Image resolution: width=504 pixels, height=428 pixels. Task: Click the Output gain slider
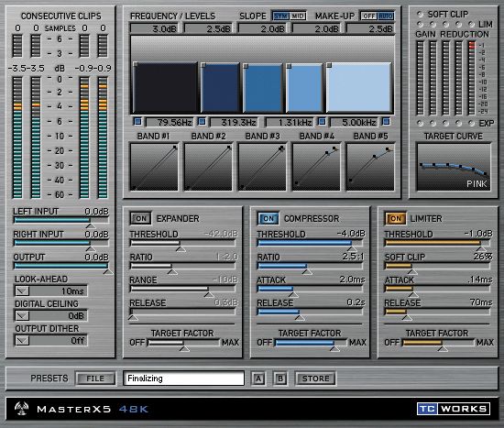coord(61,266)
